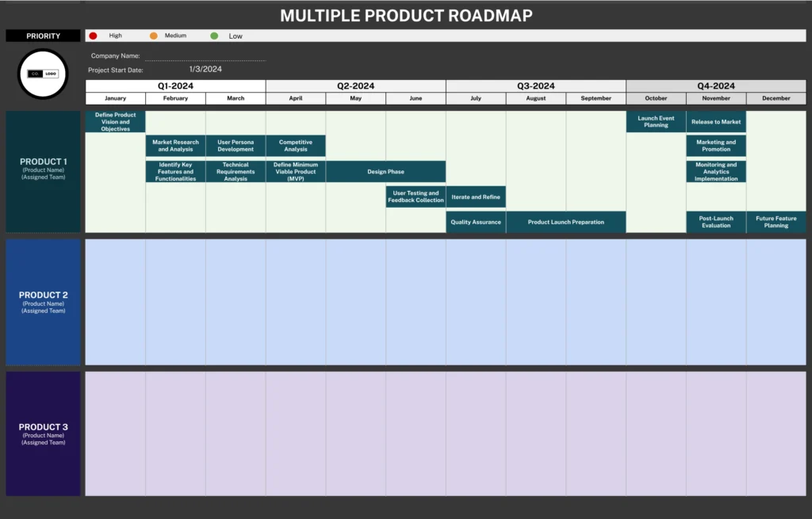Select the Q2-2024 quarter header

coord(356,86)
